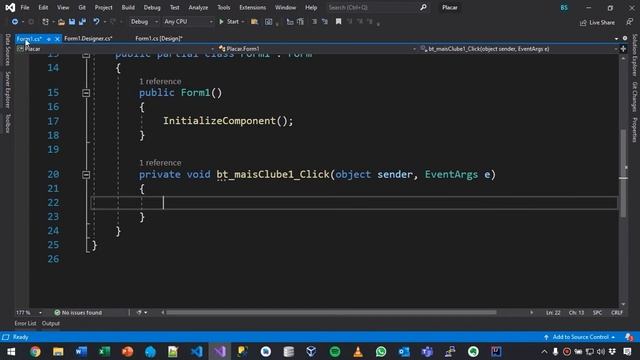The height and width of the screenshot is (360, 640).
Task: Open the bt_maisClube1_Click member dropdown
Action: [518, 49]
